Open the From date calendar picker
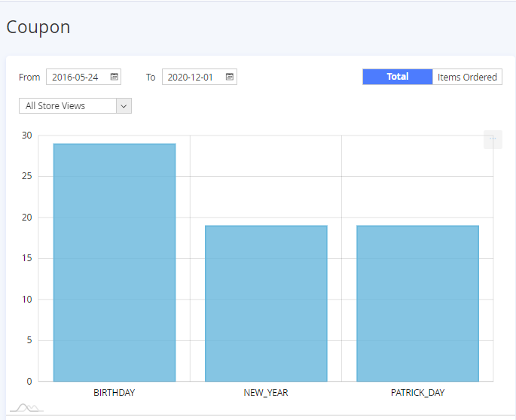The width and height of the screenshot is (516, 420). (x=114, y=77)
